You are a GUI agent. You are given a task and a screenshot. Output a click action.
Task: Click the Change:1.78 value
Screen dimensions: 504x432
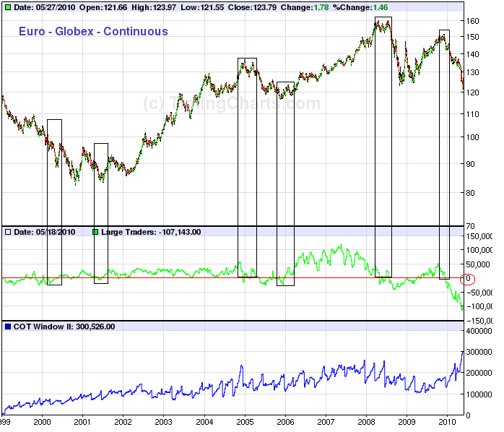pyautogui.click(x=305, y=7)
